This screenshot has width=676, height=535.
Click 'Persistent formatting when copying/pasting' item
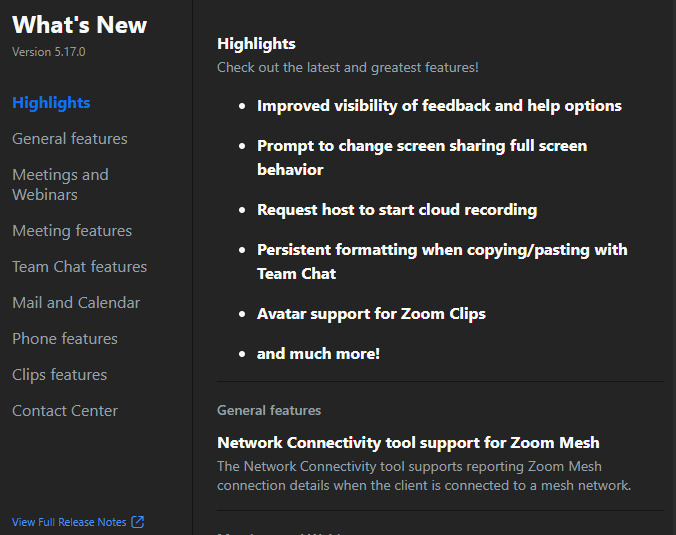[x=442, y=250]
